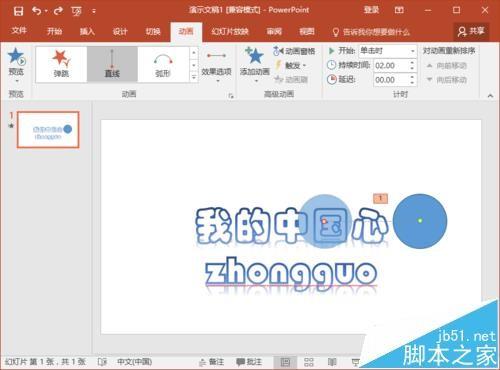The image size is (500, 370).
Task: Redo the last action
Action: click(x=58, y=11)
